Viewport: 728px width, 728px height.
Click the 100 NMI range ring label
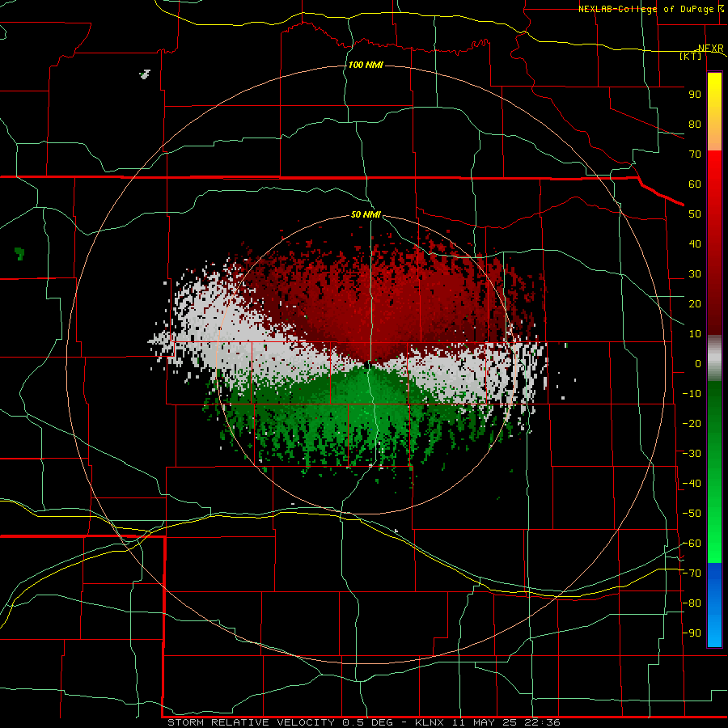pos(366,65)
